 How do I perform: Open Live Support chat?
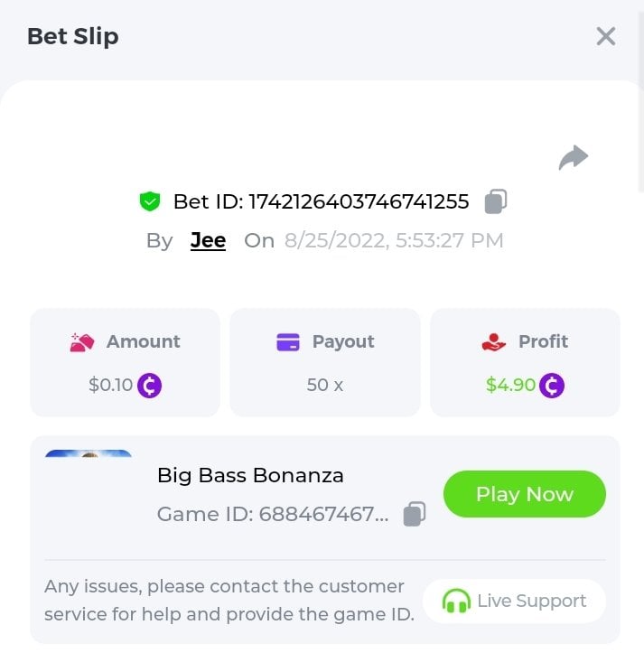click(514, 601)
